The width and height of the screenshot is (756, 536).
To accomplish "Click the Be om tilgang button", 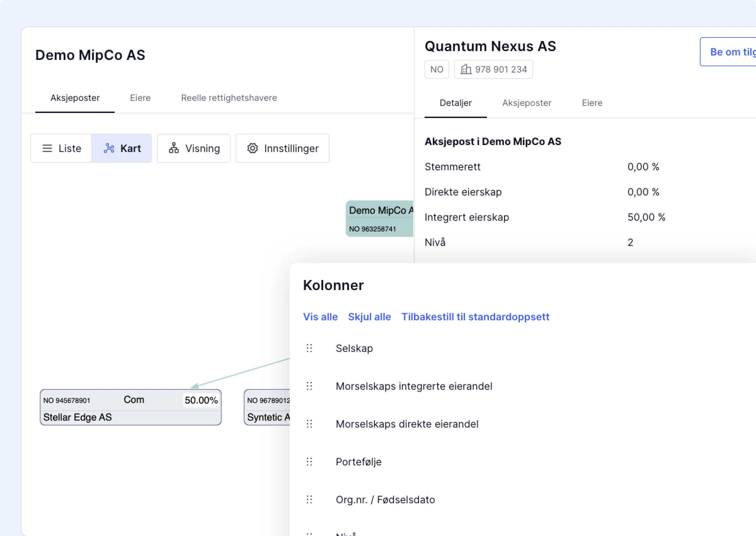I will coord(728,52).
